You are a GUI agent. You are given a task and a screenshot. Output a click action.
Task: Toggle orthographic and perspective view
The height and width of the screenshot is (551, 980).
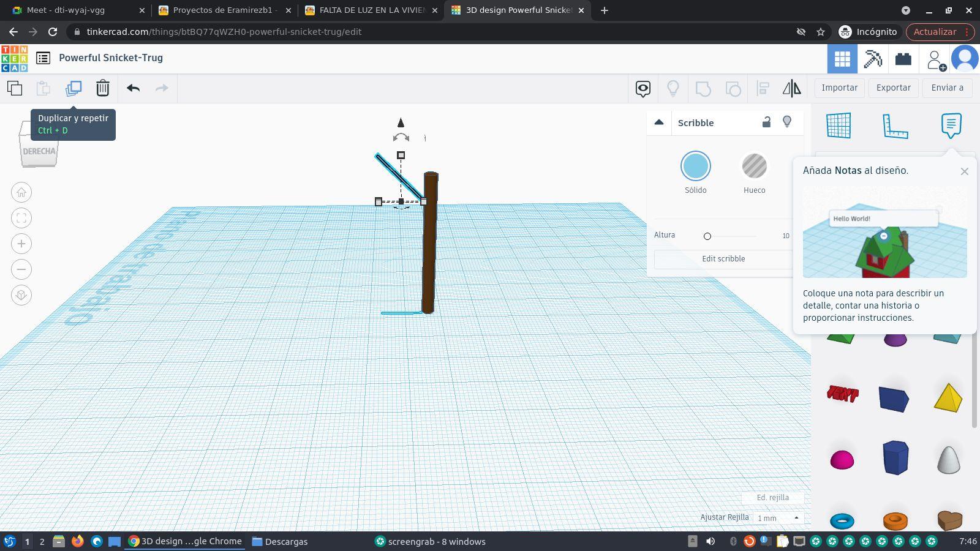coord(21,295)
